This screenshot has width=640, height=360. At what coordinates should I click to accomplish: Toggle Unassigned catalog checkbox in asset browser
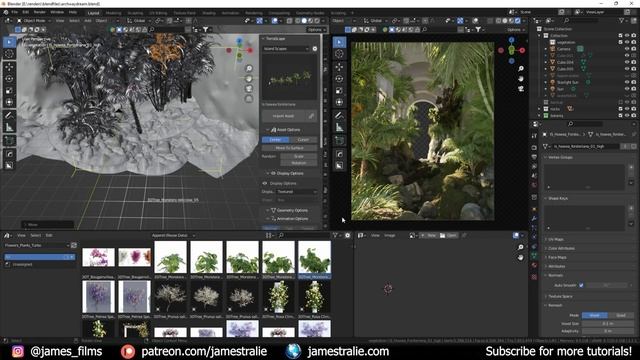[x=7, y=264]
